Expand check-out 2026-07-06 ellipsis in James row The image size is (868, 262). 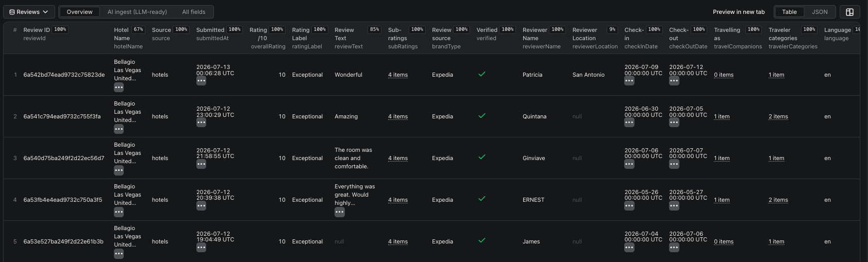click(x=674, y=248)
